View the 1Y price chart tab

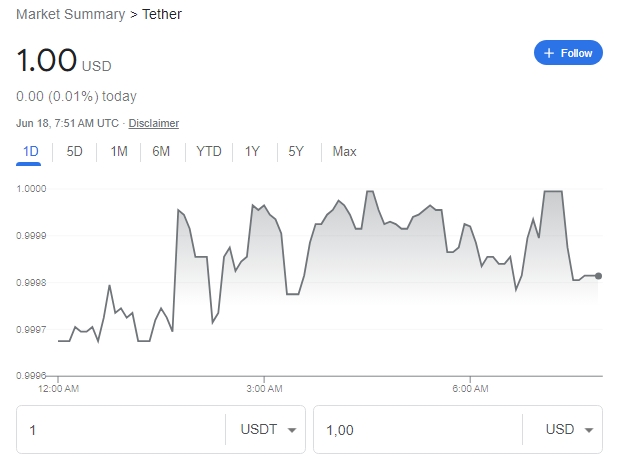click(x=252, y=152)
